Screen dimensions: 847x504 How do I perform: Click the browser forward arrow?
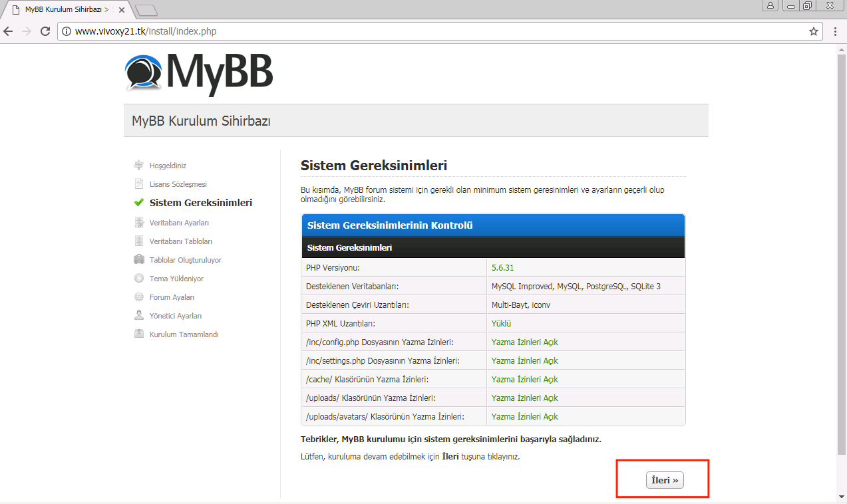point(27,31)
